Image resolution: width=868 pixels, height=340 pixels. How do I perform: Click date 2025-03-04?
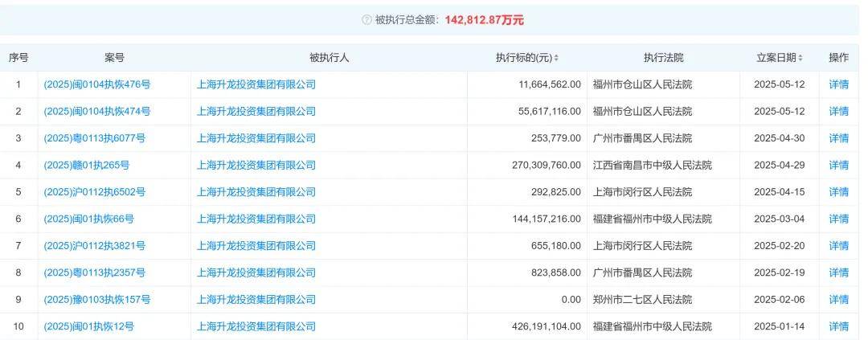point(780,219)
